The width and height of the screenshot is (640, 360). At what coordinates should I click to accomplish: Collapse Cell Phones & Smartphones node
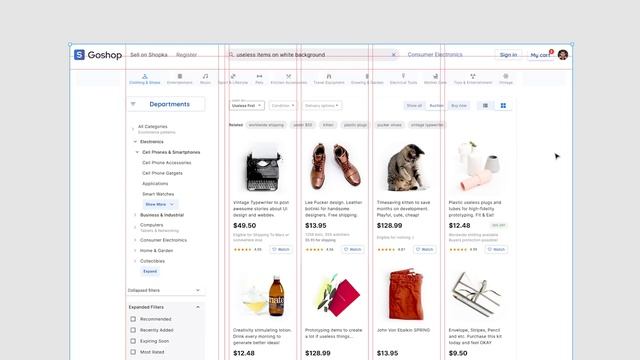(138, 152)
